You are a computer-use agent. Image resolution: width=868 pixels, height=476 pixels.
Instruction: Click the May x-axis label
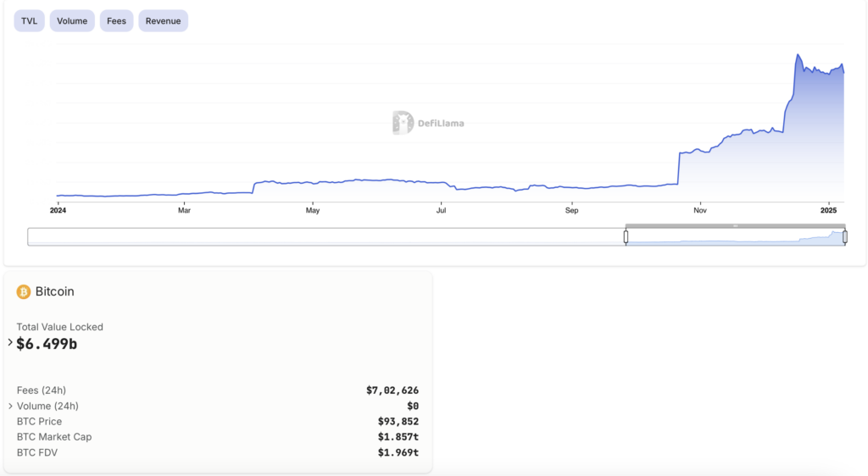313,211
